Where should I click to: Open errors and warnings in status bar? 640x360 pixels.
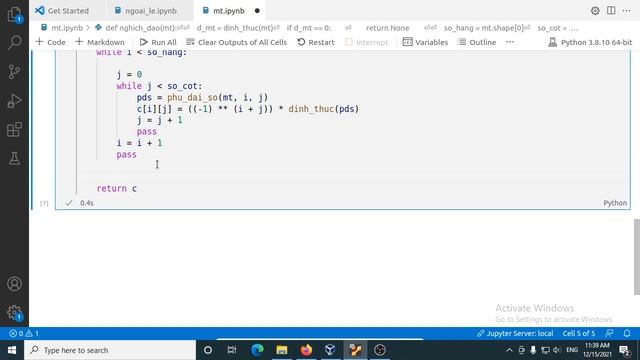24,333
